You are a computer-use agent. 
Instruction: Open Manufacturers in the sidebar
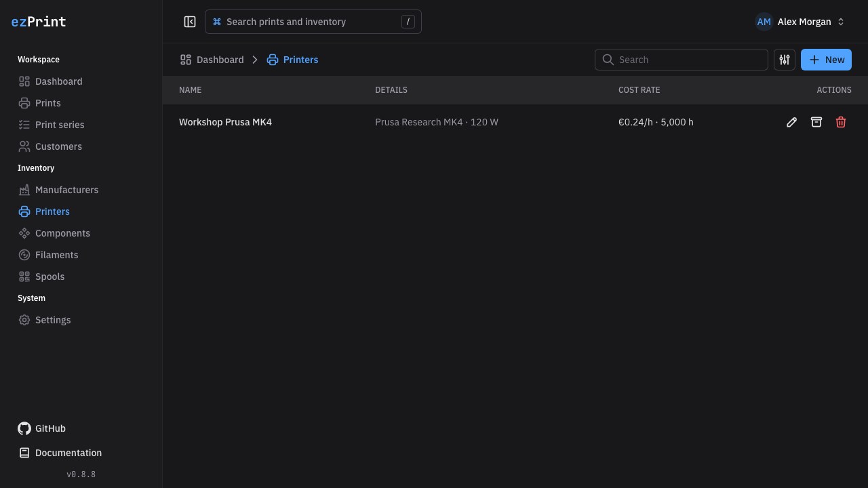(81, 190)
